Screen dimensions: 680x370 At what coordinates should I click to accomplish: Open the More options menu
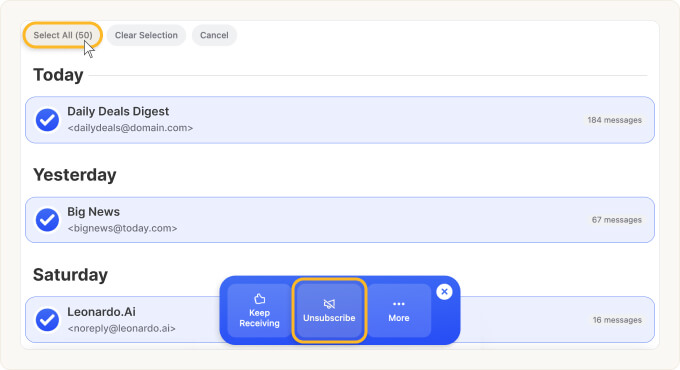click(399, 311)
